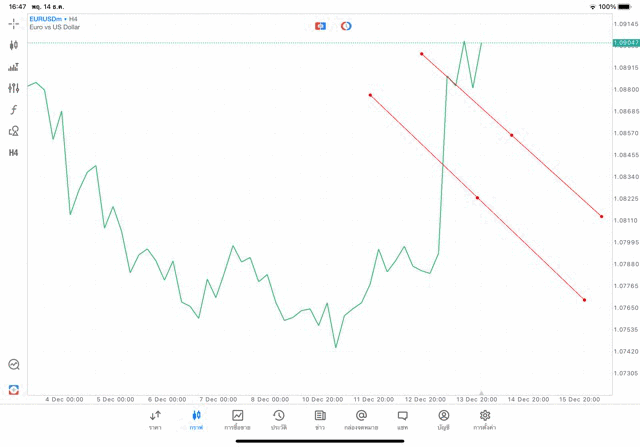640x447 pixels.
Task: Change chart type via candlestick icon
Action: coord(14,45)
